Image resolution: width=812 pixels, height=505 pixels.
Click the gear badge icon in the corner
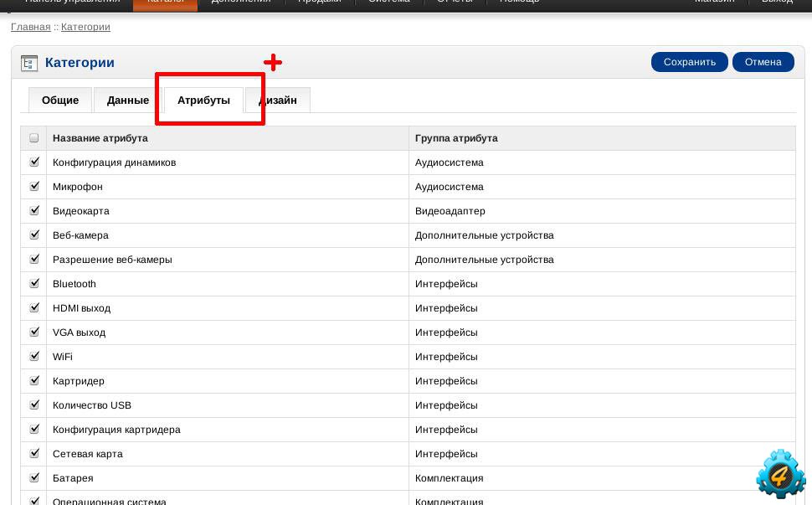pos(780,474)
